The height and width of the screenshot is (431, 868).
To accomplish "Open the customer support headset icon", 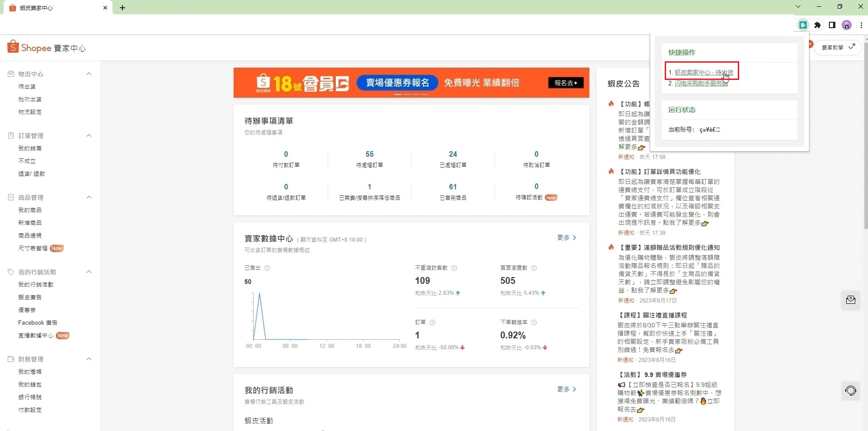I will click(851, 391).
